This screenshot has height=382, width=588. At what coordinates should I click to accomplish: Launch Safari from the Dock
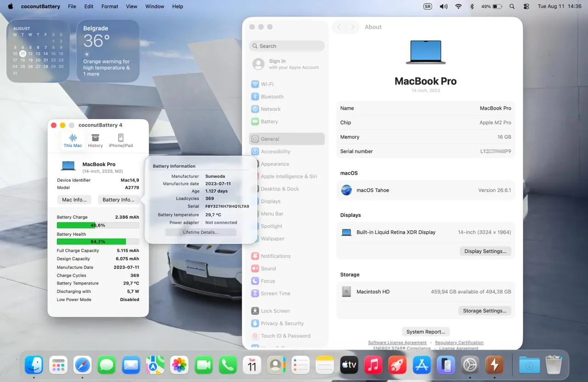83,365
